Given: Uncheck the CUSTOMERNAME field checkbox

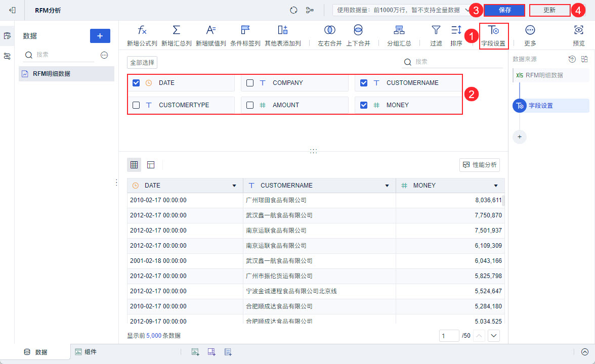Looking at the screenshot, I should pos(364,83).
